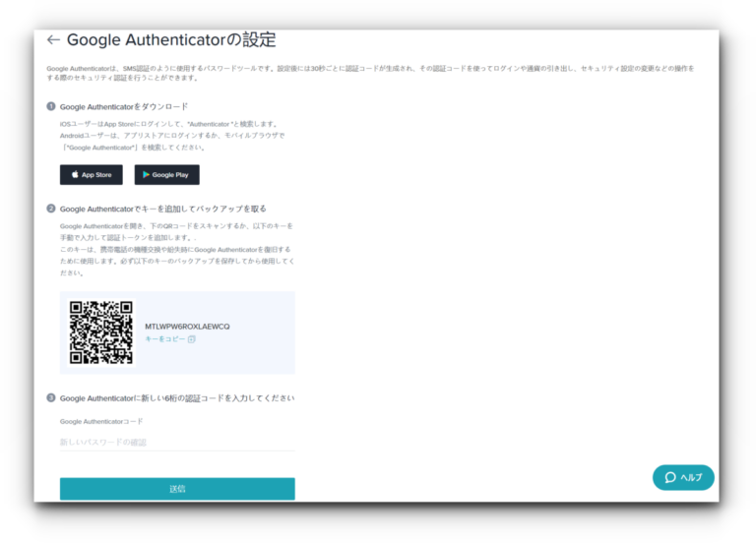Click the キーを追加してバックアップを取る heading

[x=162, y=209]
